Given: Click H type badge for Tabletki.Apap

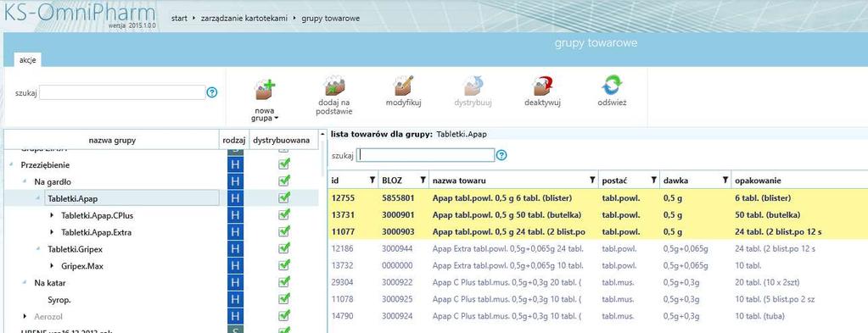Looking at the screenshot, I should click(235, 198).
